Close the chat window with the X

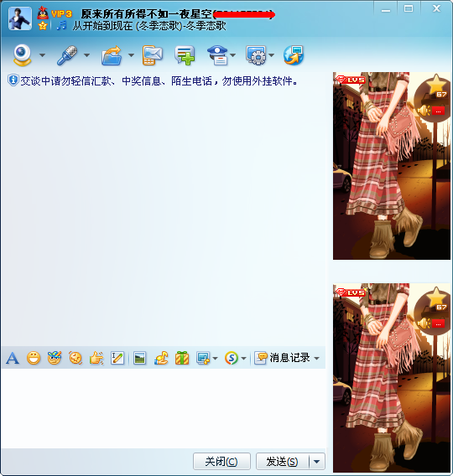click(436, 9)
